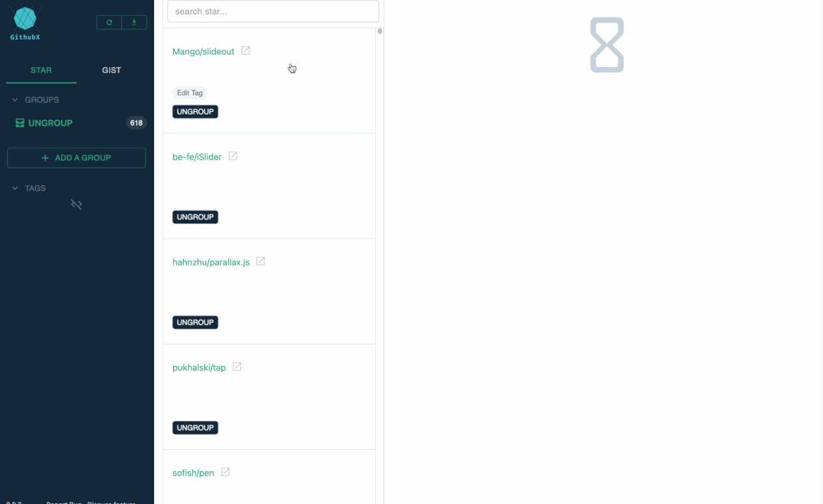Click the refresh stars icon button
The height and width of the screenshot is (504, 823).
[109, 23]
